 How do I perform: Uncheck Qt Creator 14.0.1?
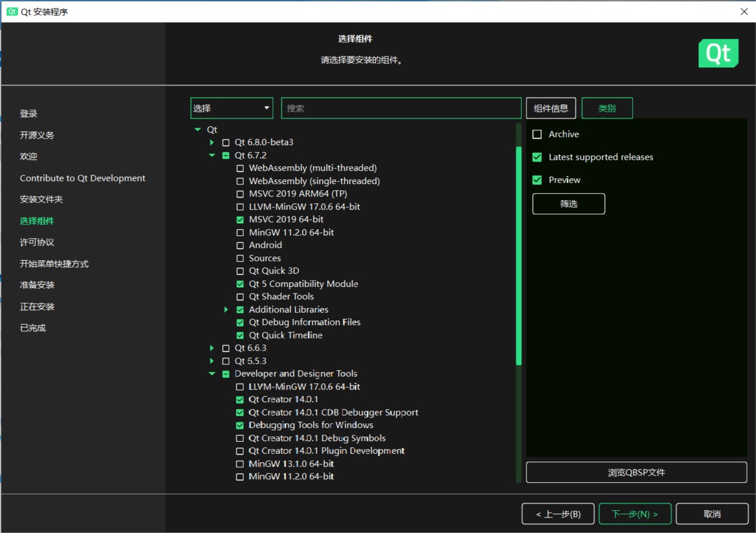(240, 399)
